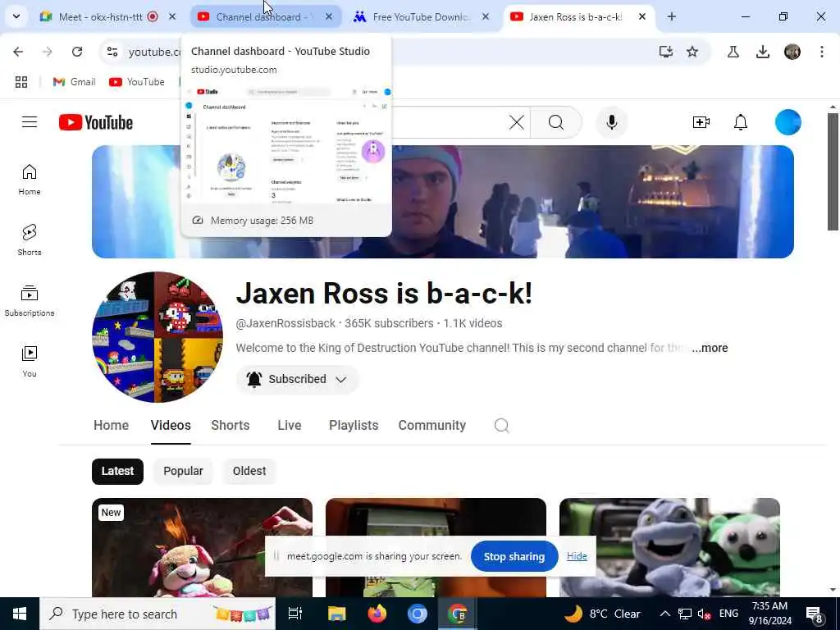Close the Meet tab
The height and width of the screenshot is (630, 840).
[x=172, y=16]
